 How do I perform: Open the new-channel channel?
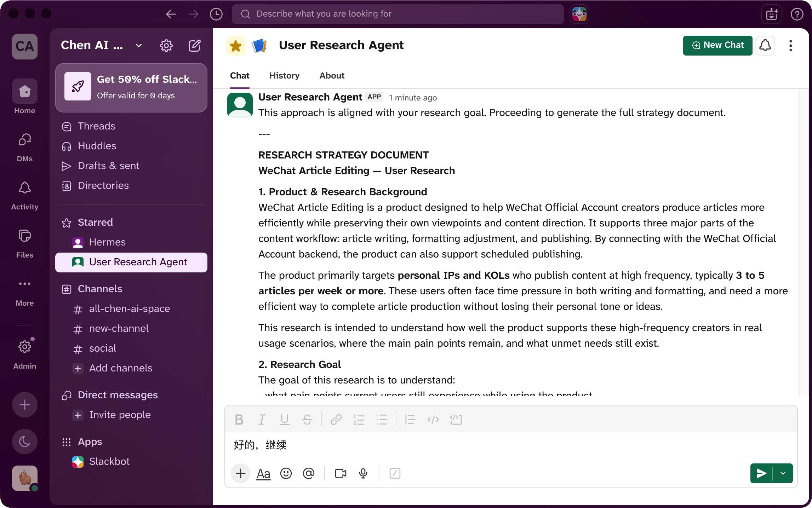[131, 329]
